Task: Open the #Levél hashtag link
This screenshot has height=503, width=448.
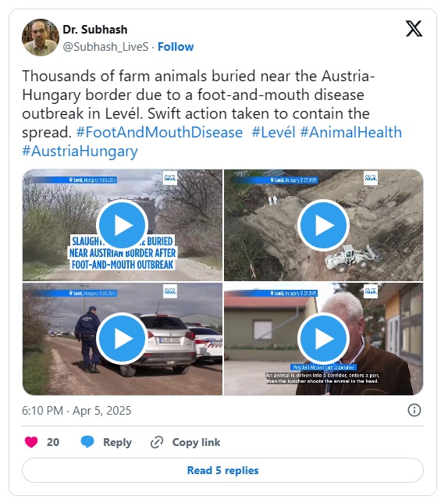Action: 273,133
